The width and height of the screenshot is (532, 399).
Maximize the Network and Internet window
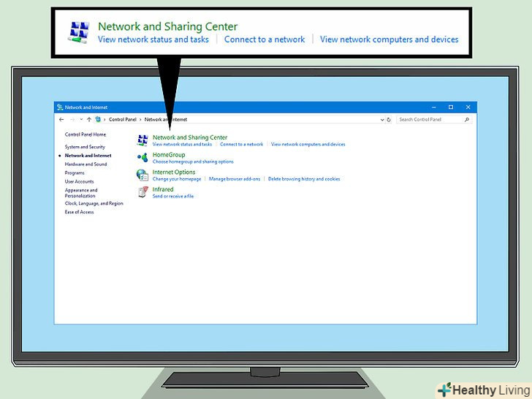tap(451, 107)
